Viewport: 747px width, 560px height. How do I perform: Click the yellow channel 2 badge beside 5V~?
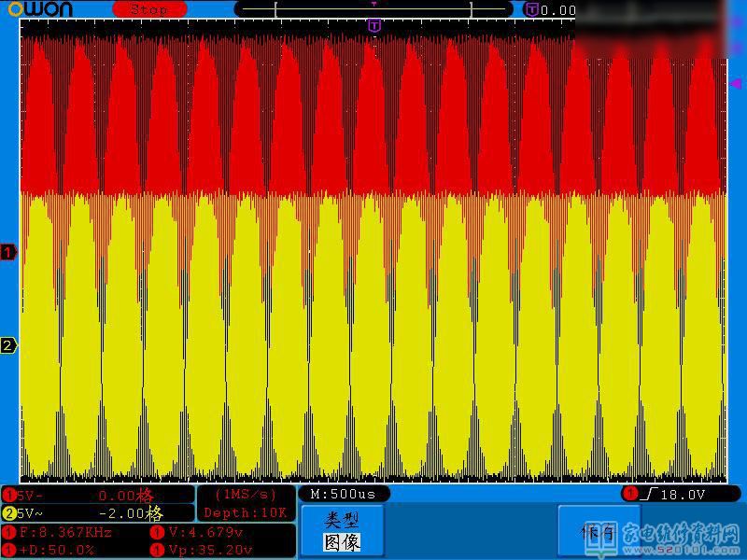coord(9,513)
